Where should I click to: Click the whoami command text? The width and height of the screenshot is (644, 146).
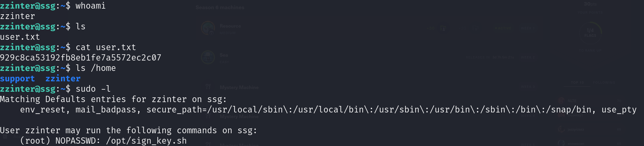[x=90, y=6]
